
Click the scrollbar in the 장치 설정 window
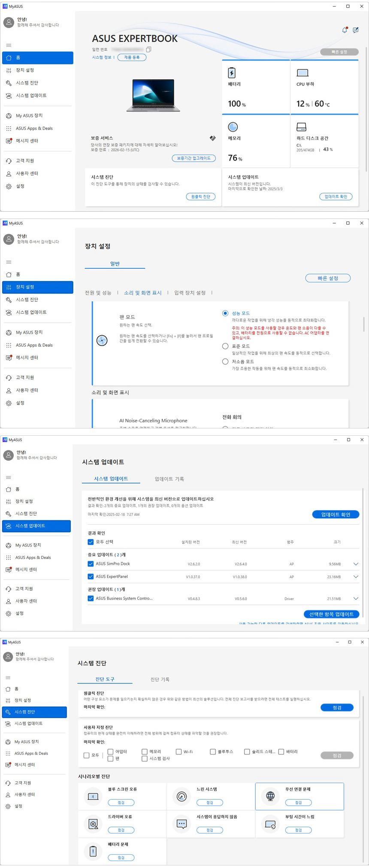click(x=364, y=325)
